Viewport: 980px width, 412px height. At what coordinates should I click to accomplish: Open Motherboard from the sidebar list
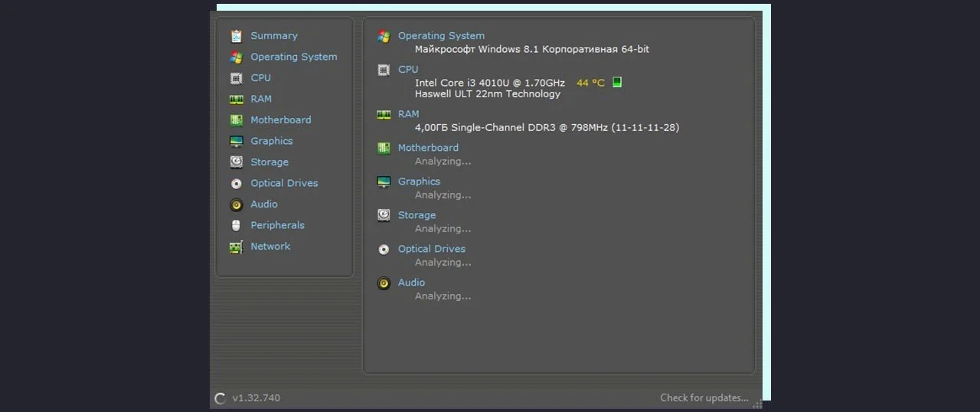(281, 120)
